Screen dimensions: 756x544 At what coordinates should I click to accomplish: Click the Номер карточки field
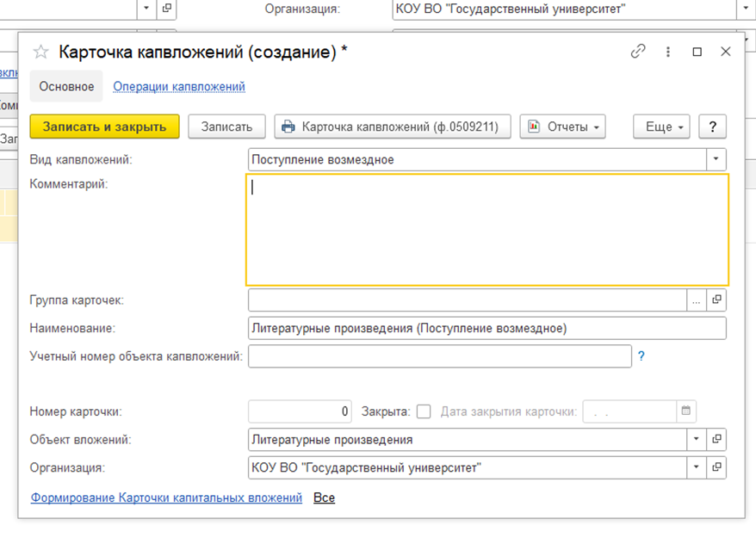click(x=300, y=411)
